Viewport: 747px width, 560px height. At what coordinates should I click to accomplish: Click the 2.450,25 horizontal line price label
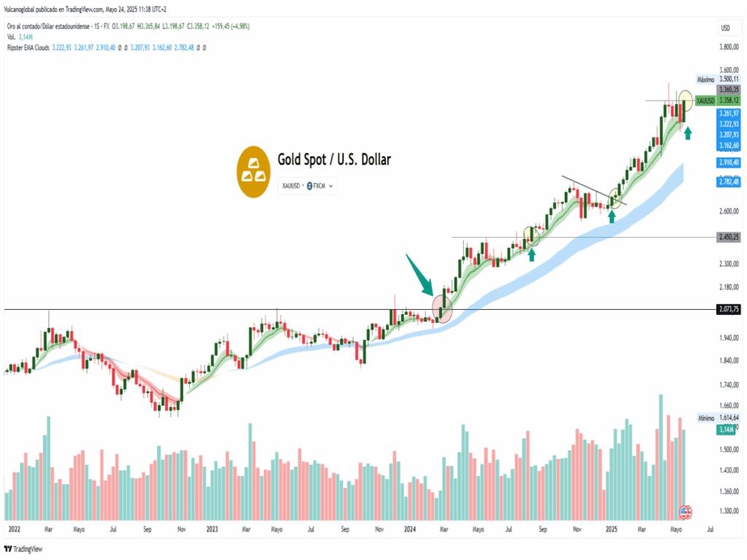(x=728, y=237)
